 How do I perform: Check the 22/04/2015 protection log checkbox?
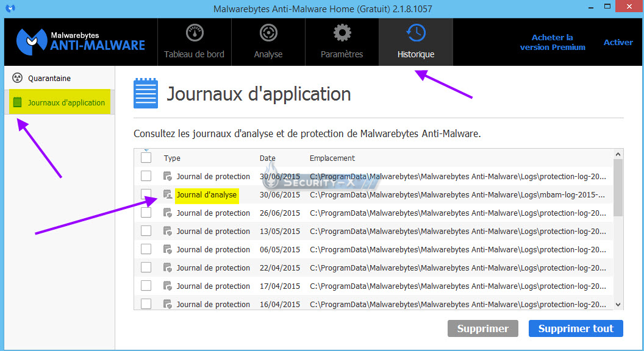pyautogui.click(x=146, y=268)
